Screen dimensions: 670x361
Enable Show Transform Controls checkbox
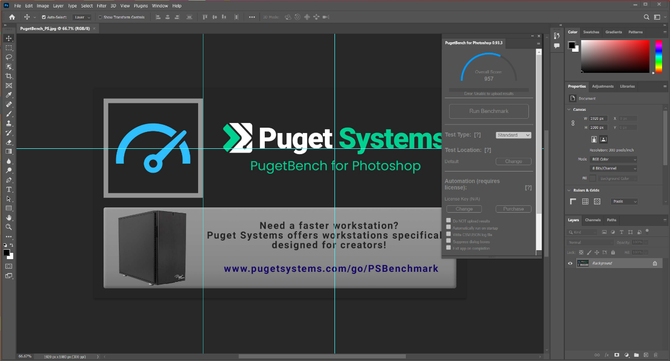pyautogui.click(x=100, y=17)
